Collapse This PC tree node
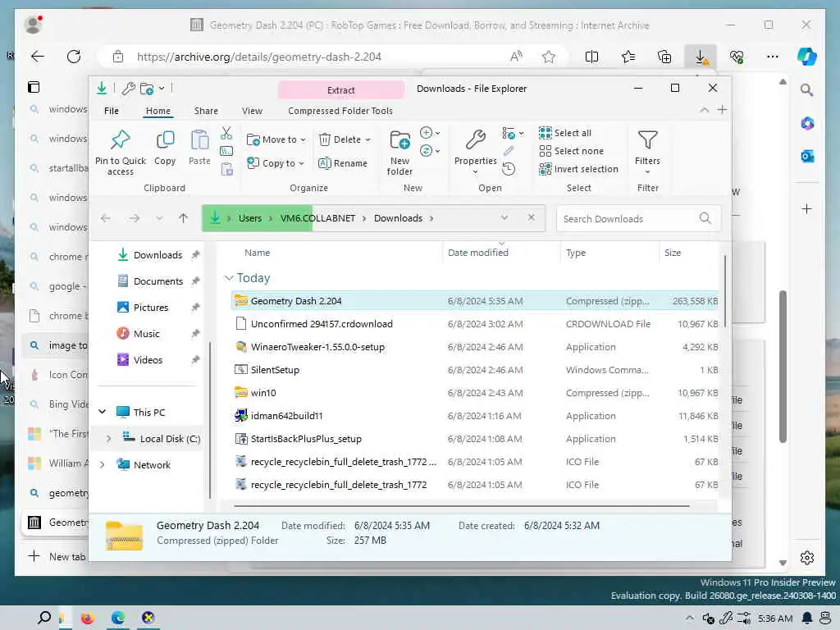Viewport: 840px width, 630px height. pos(103,412)
